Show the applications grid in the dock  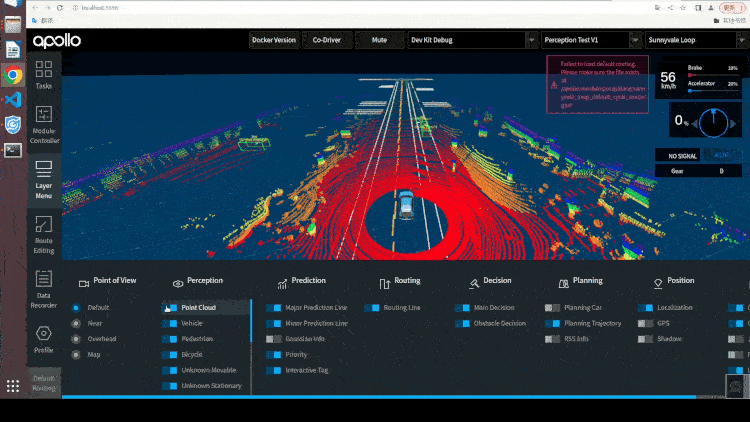point(13,386)
